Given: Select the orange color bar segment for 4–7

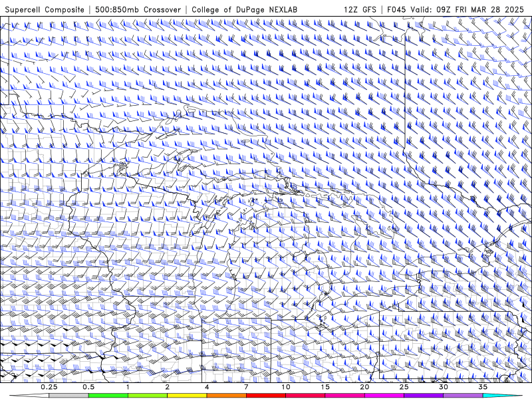Looking at the screenshot, I should [227, 396].
